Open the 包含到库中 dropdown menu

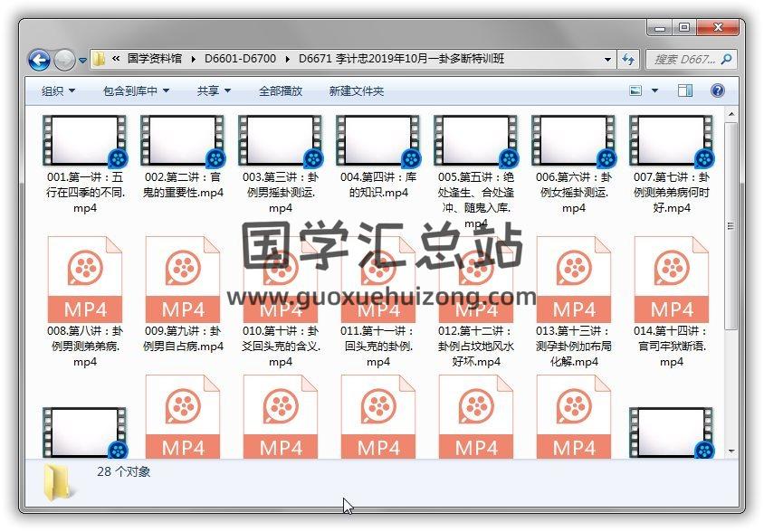coord(136,90)
